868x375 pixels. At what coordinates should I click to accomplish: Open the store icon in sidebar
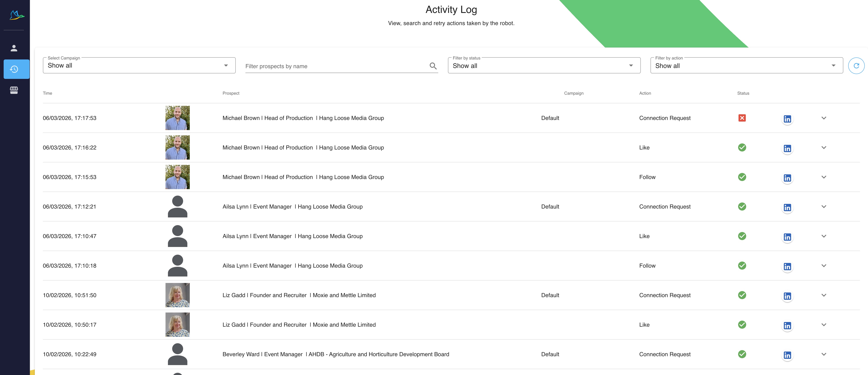14,90
